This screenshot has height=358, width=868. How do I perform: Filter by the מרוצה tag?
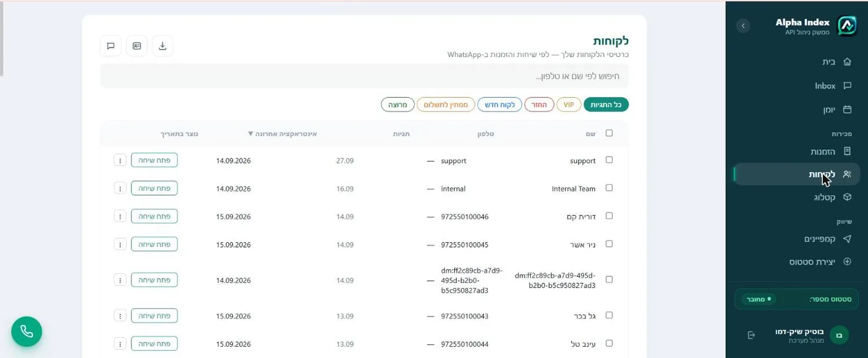pos(397,105)
